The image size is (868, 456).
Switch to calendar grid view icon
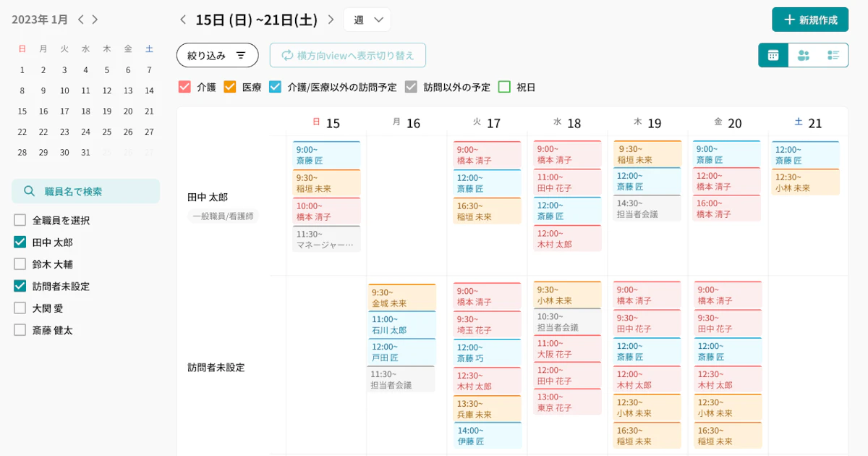[773, 56]
